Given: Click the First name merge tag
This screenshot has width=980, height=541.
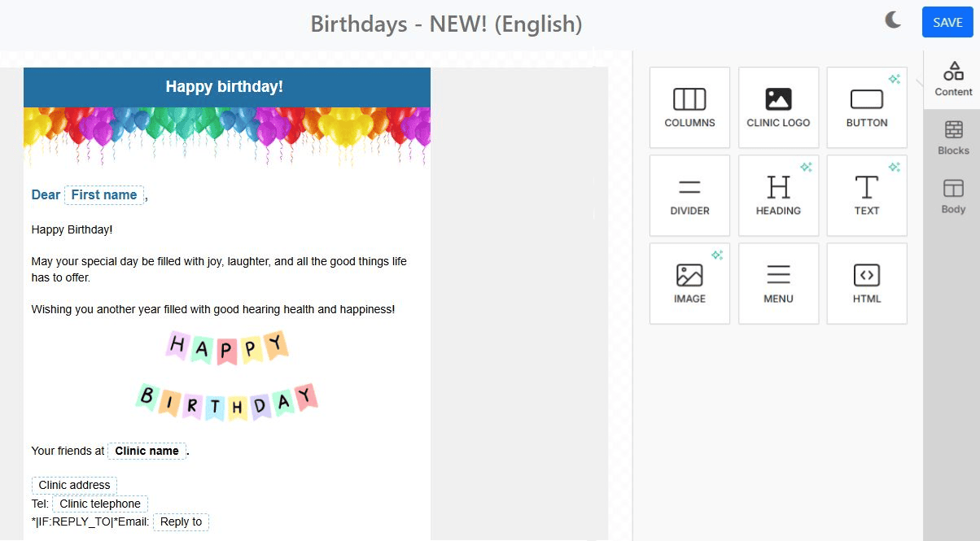Looking at the screenshot, I should tap(104, 195).
